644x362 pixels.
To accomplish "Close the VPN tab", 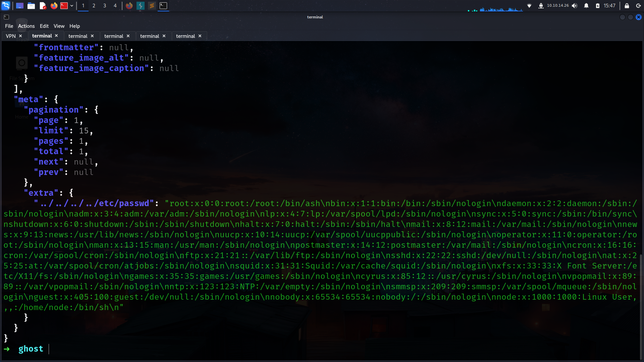I will [20, 36].
